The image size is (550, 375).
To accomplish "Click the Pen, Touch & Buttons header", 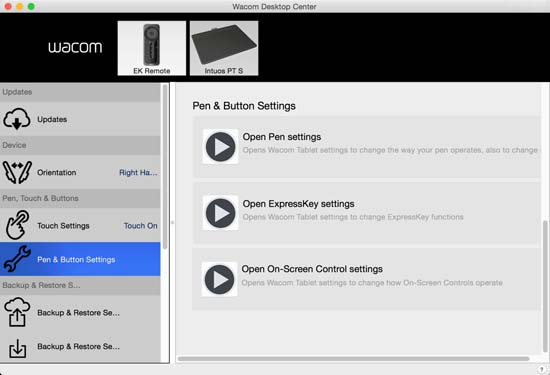I will pos(80,198).
